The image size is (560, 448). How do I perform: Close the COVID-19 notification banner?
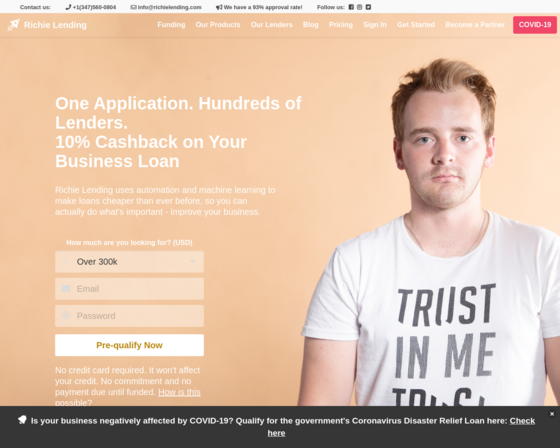[552, 414]
